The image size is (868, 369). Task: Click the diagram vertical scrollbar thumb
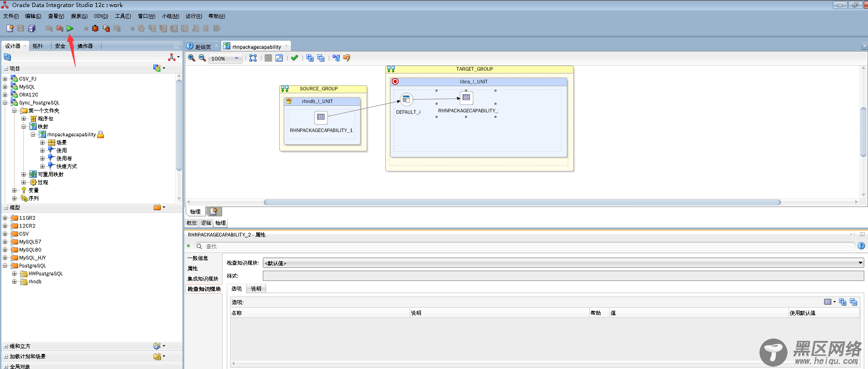tap(863, 132)
